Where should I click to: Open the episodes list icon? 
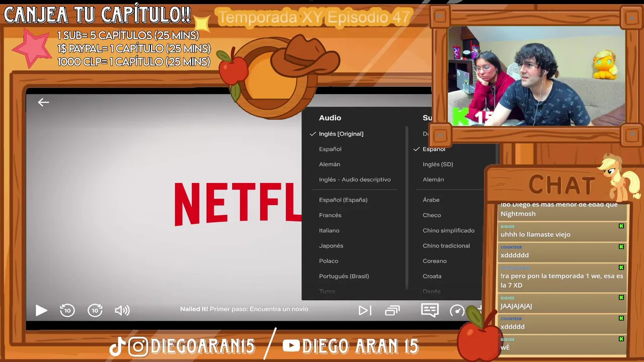(x=392, y=311)
